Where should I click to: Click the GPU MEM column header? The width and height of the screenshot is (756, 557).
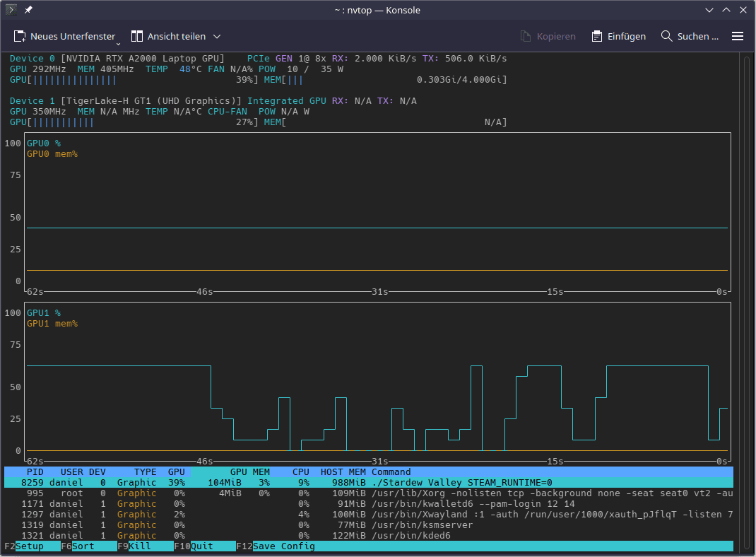(x=249, y=471)
